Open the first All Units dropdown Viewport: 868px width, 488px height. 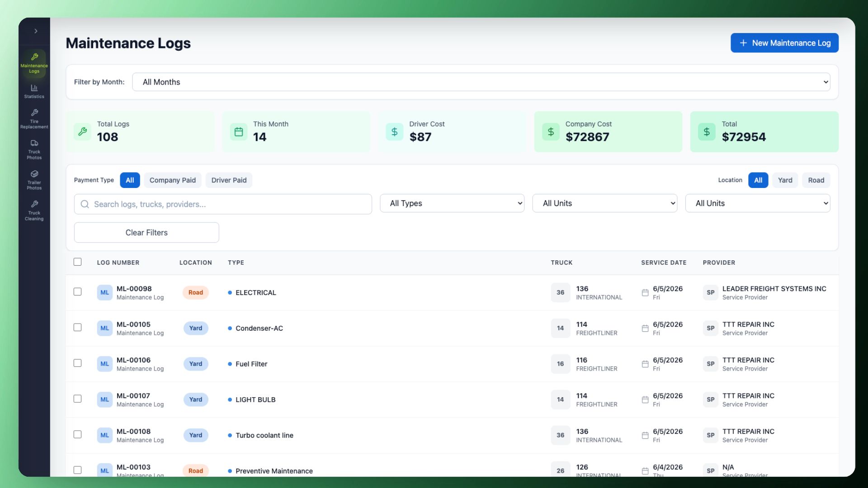pyautogui.click(x=605, y=203)
